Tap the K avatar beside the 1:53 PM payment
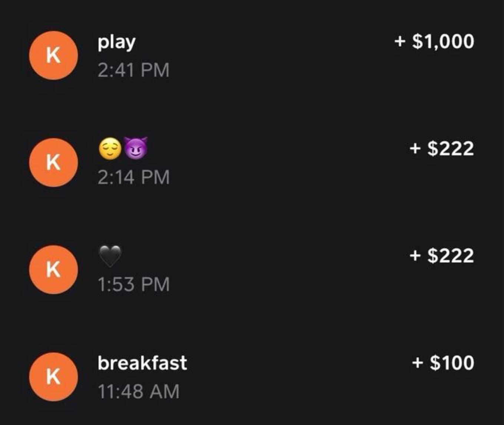This screenshot has height=425, width=504. point(53,270)
